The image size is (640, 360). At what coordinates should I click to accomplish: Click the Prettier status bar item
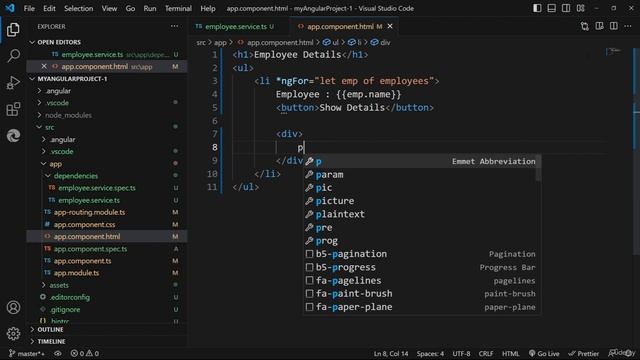(x=584, y=353)
